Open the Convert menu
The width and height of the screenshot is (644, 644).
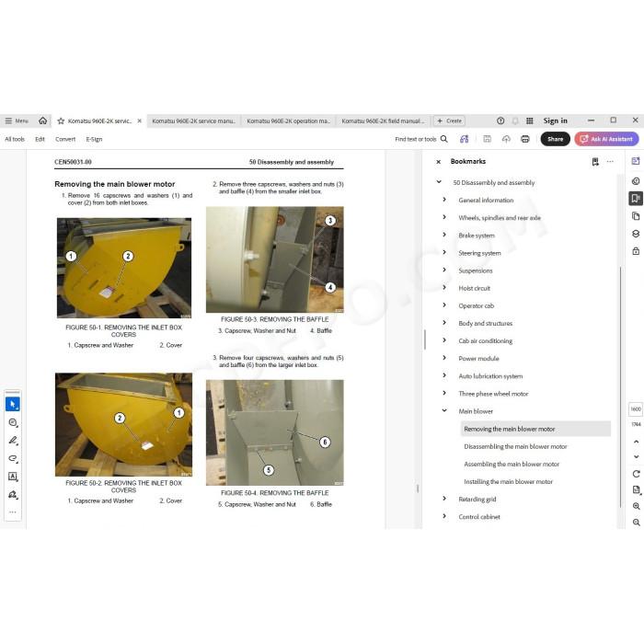click(x=65, y=139)
